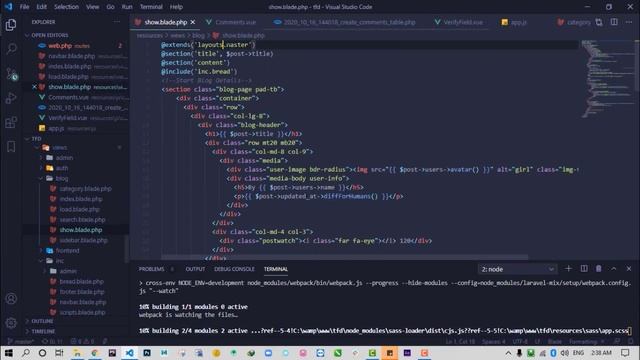Open the Help menu
640x360 pixels.
(176, 7)
